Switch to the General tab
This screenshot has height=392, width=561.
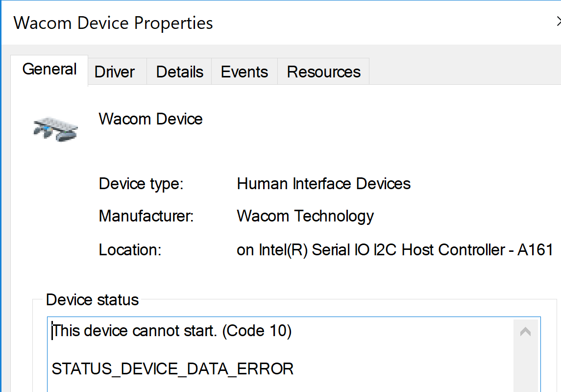(49, 70)
